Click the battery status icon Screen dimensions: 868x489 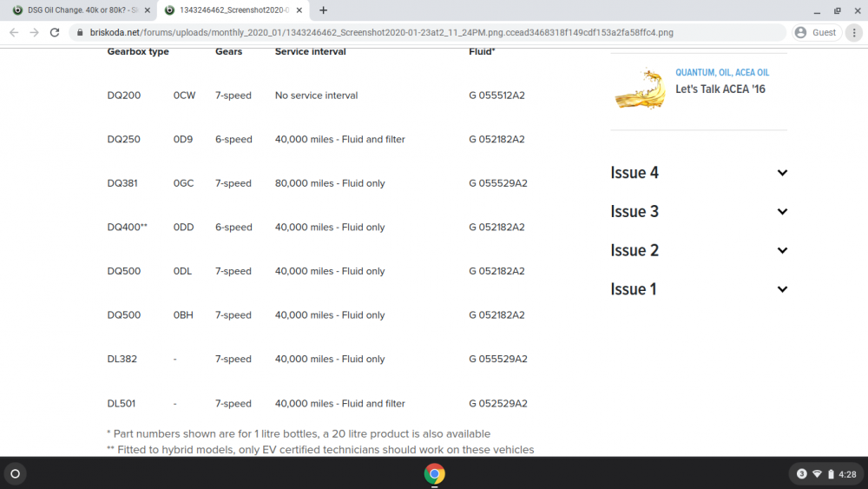click(x=831, y=474)
